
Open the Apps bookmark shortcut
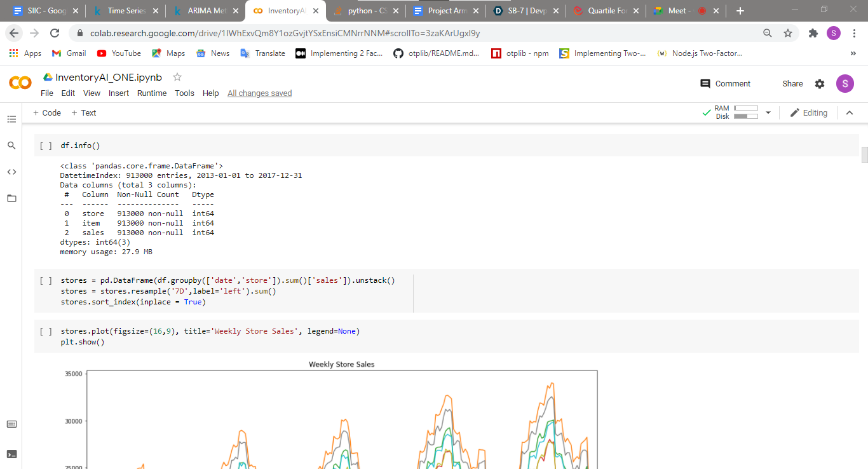pyautogui.click(x=25, y=53)
